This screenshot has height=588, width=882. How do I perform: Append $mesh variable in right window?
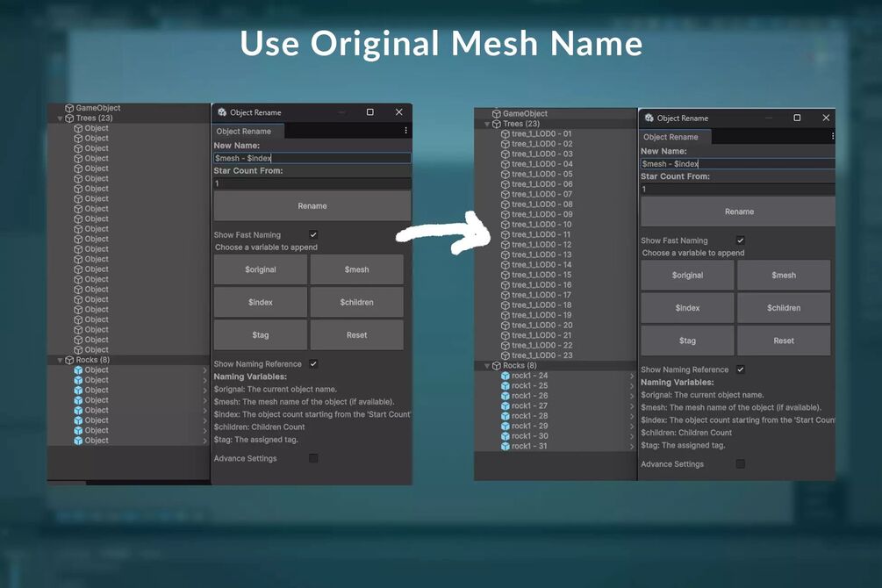(784, 276)
